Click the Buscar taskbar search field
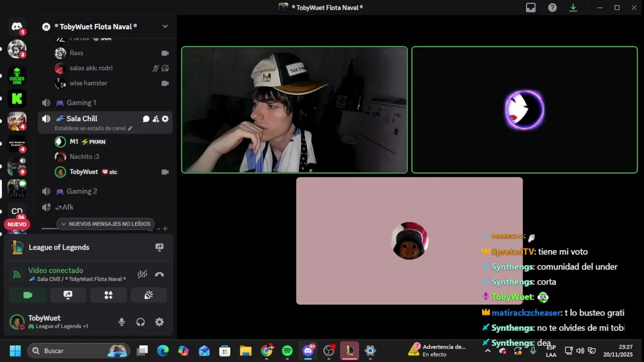Image resolution: width=644 pixels, height=362 pixels. (x=77, y=350)
